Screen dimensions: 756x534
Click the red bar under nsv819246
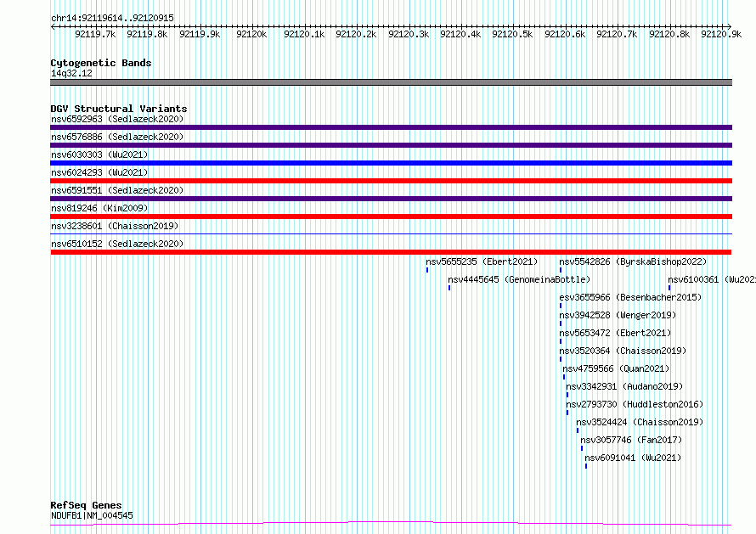(x=391, y=216)
